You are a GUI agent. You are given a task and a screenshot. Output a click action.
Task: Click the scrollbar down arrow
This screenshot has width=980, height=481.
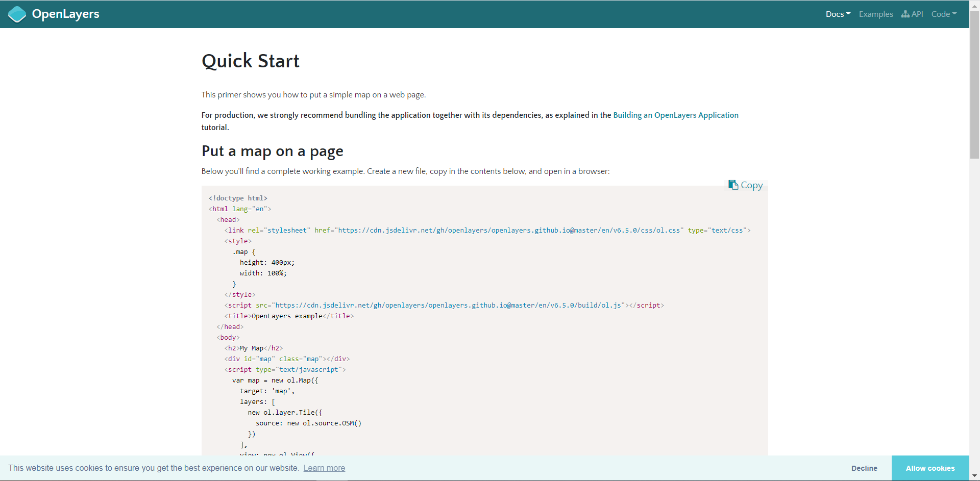(974, 476)
